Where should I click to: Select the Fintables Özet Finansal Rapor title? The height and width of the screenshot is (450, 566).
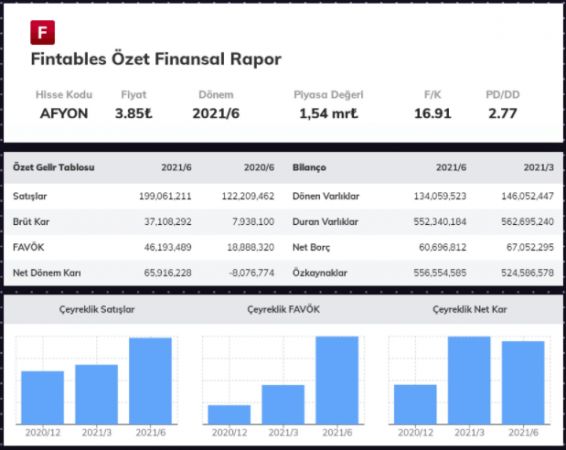tap(156, 59)
